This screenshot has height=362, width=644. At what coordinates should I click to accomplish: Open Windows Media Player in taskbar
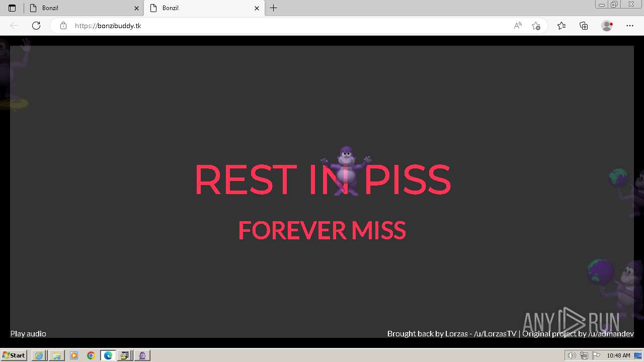[74, 355]
